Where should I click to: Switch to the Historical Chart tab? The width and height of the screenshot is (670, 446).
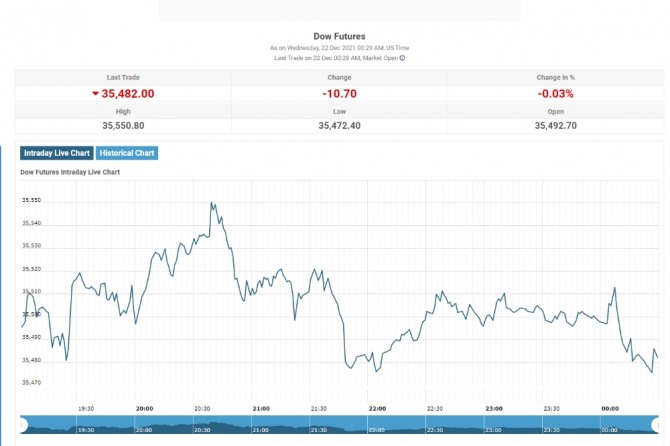[126, 153]
